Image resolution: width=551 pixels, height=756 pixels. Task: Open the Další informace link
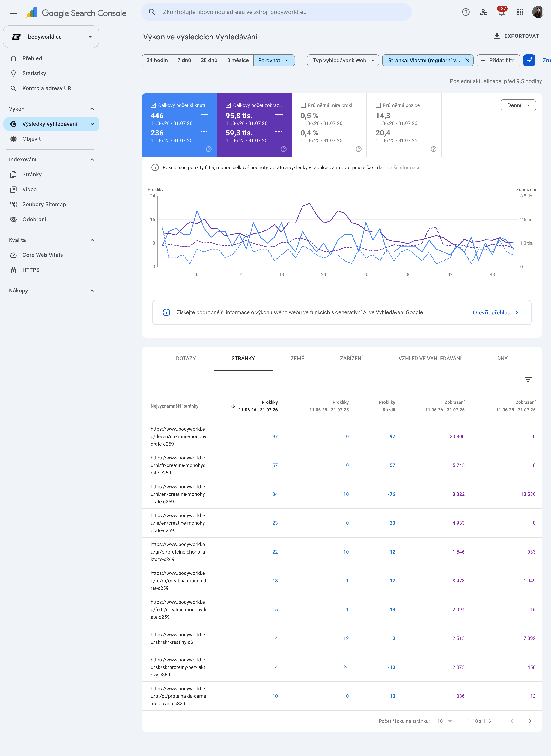point(403,168)
